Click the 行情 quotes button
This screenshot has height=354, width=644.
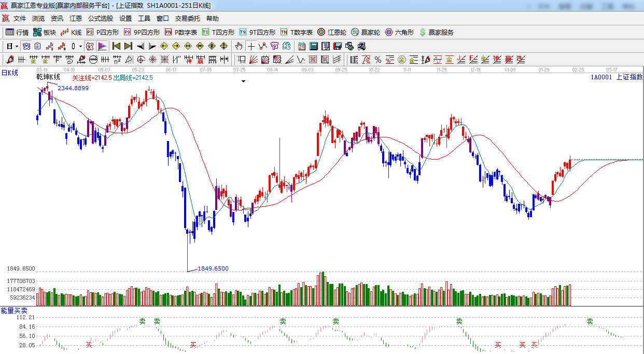[x=17, y=32]
